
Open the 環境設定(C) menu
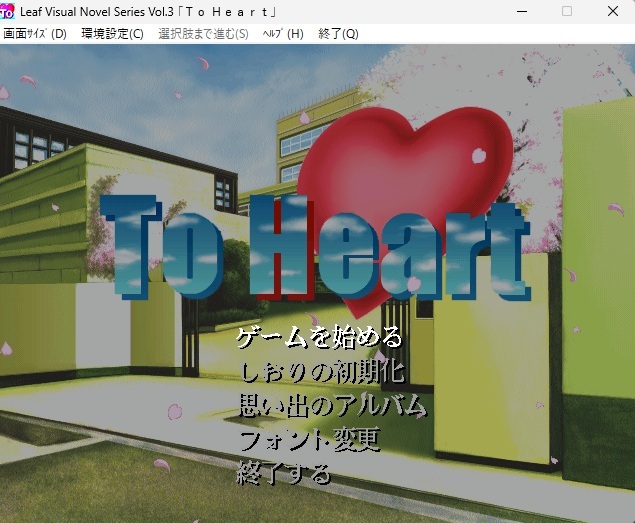[x=112, y=34]
